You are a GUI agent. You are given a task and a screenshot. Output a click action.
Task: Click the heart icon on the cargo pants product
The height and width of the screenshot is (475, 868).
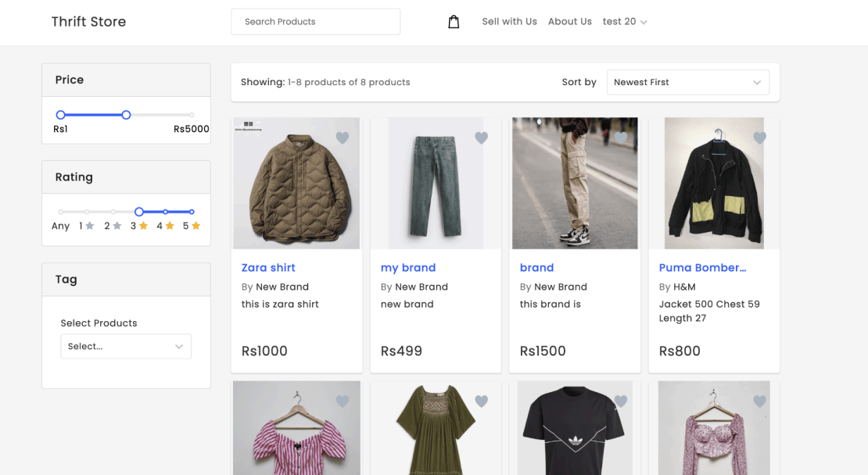pos(620,137)
